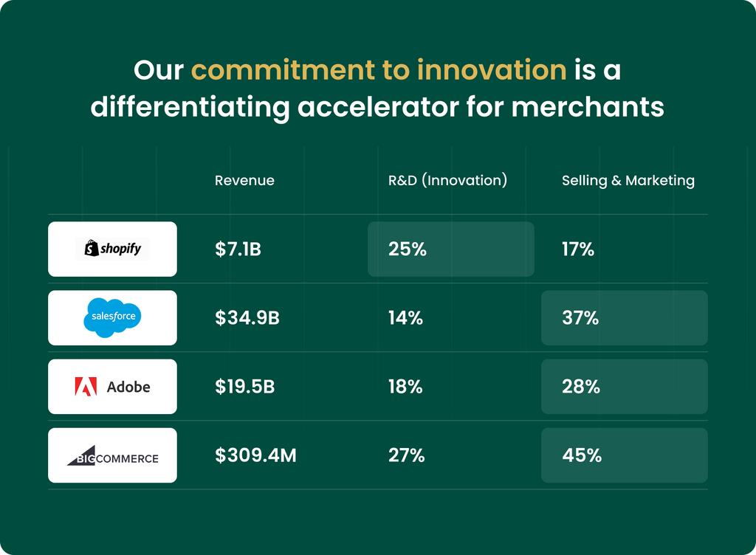Click the gold "commitment to innovation" text
Viewport: 756px width, 555px height.
[379, 71]
